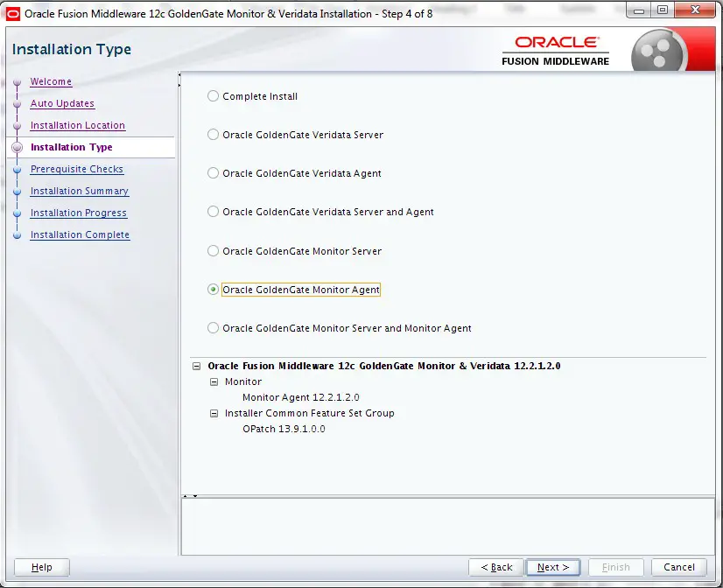Click the grey sphere Fusion Middleware emblem
Image resolution: width=723 pixels, height=588 pixels.
(658, 52)
